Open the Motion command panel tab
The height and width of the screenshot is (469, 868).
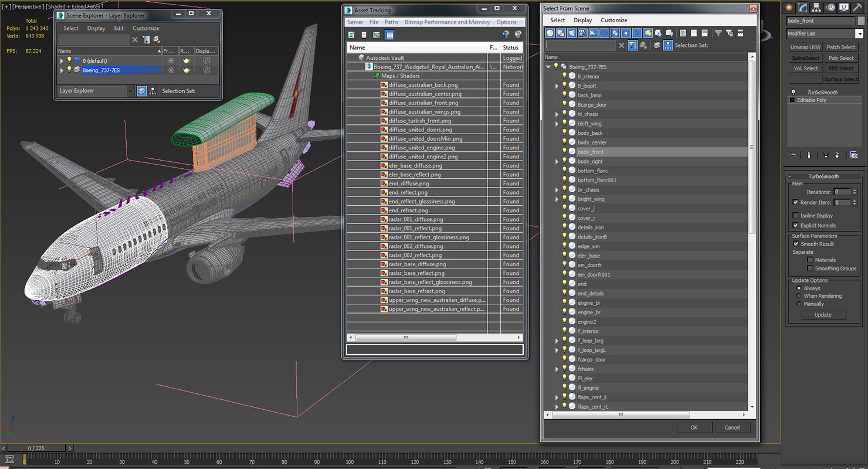[830, 8]
